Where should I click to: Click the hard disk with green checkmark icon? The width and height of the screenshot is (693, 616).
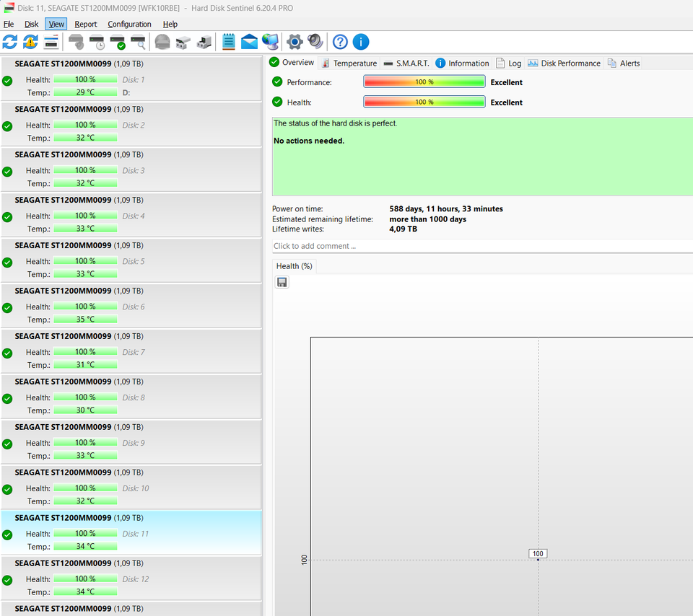118,42
